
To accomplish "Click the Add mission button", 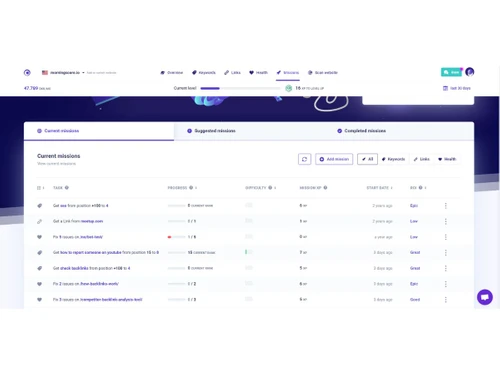I will click(x=334, y=159).
